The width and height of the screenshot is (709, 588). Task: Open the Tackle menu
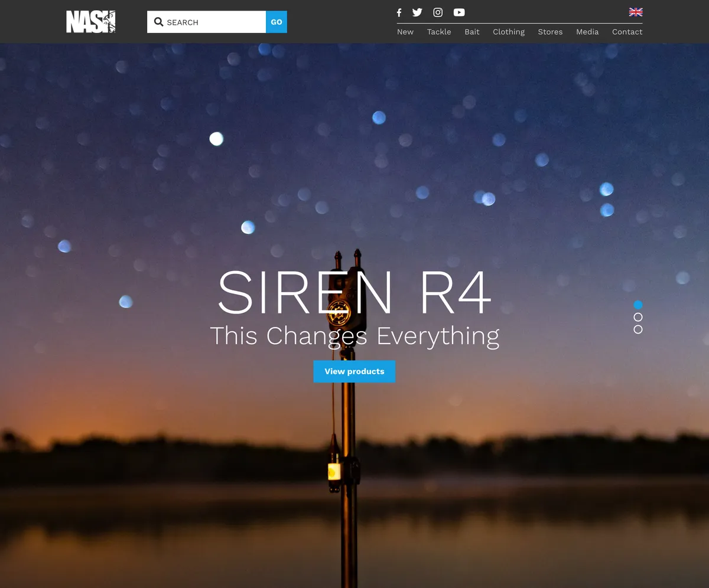(439, 32)
